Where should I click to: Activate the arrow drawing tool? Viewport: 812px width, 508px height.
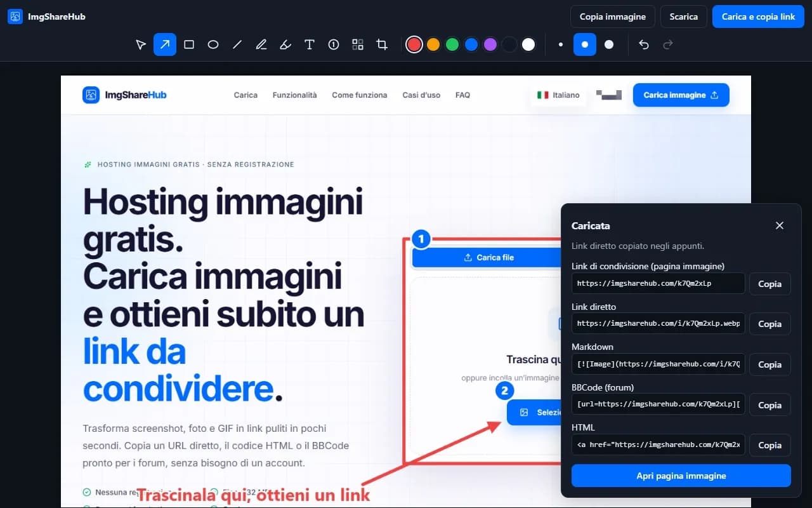pyautogui.click(x=165, y=44)
